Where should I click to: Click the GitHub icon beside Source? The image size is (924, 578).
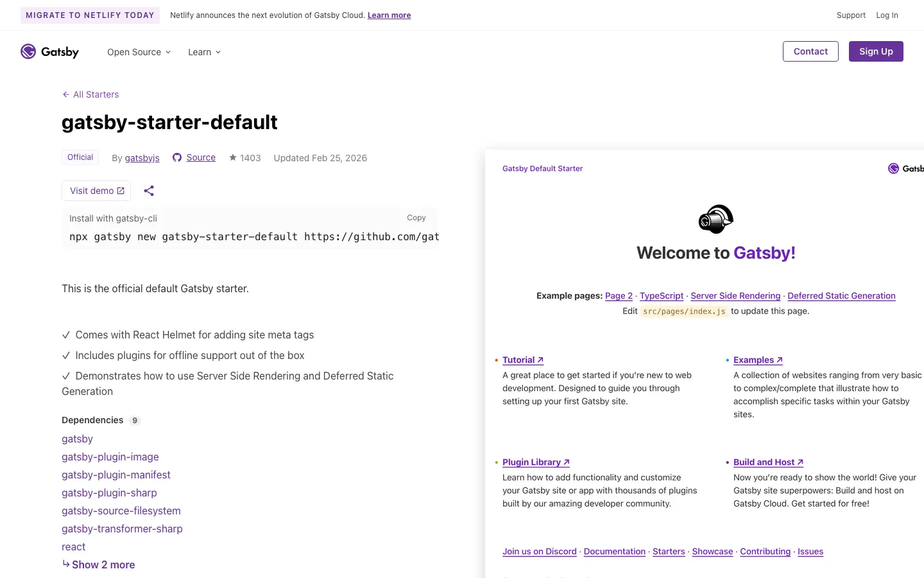[x=177, y=158]
